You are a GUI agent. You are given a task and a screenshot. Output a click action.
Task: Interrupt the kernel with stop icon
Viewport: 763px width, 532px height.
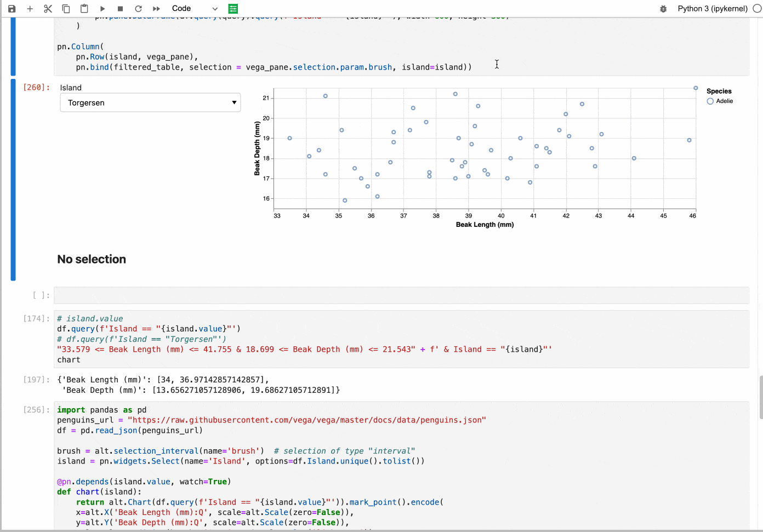(120, 9)
